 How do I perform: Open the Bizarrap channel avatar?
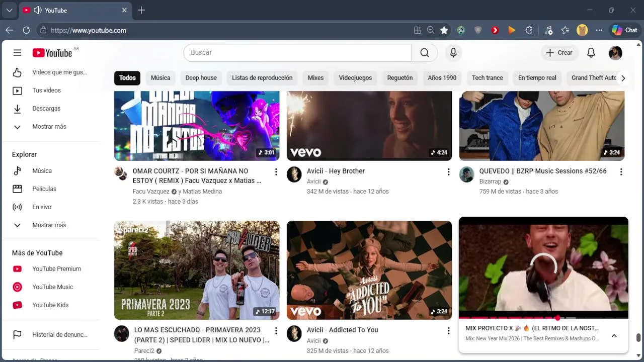(466, 174)
